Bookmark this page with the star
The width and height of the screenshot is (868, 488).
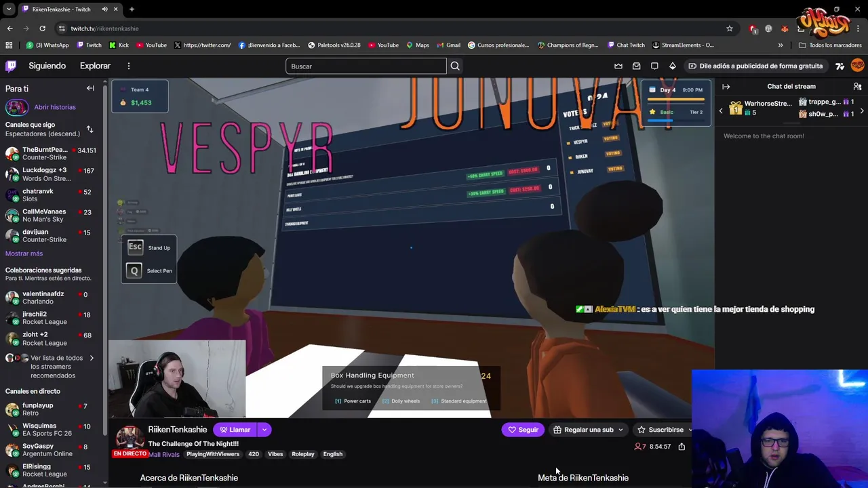(730, 28)
